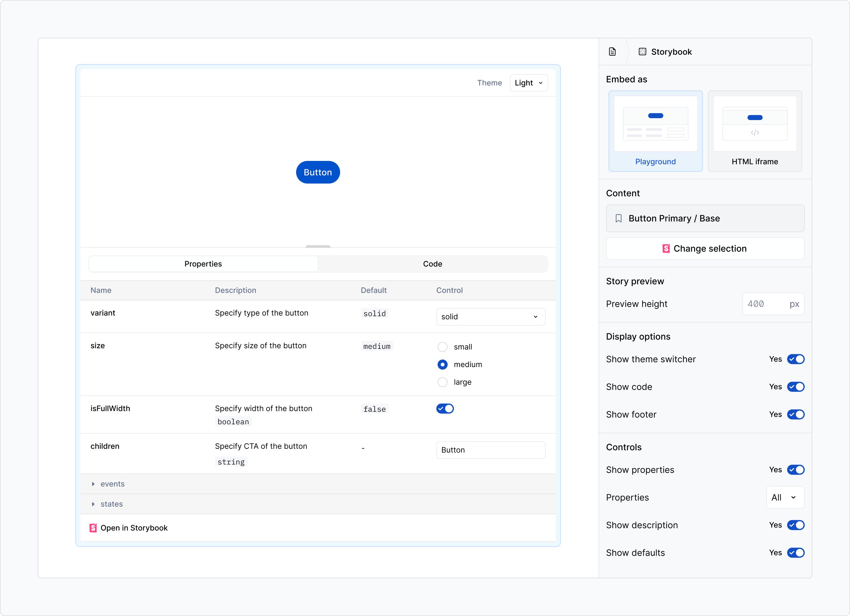Click the Storybook embed icon in header
The height and width of the screenshot is (616, 850).
[642, 52]
